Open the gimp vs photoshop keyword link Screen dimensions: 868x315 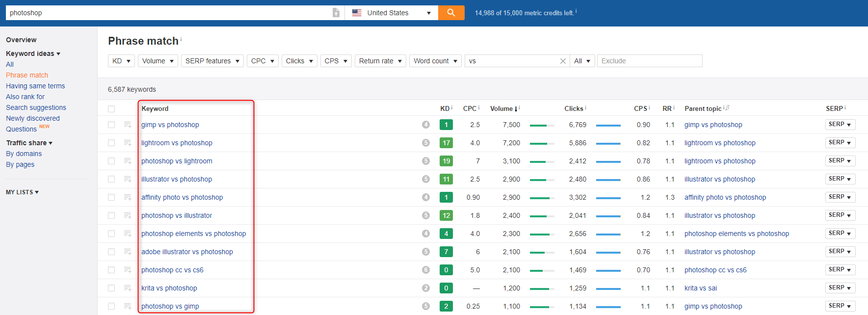tap(170, 125)
